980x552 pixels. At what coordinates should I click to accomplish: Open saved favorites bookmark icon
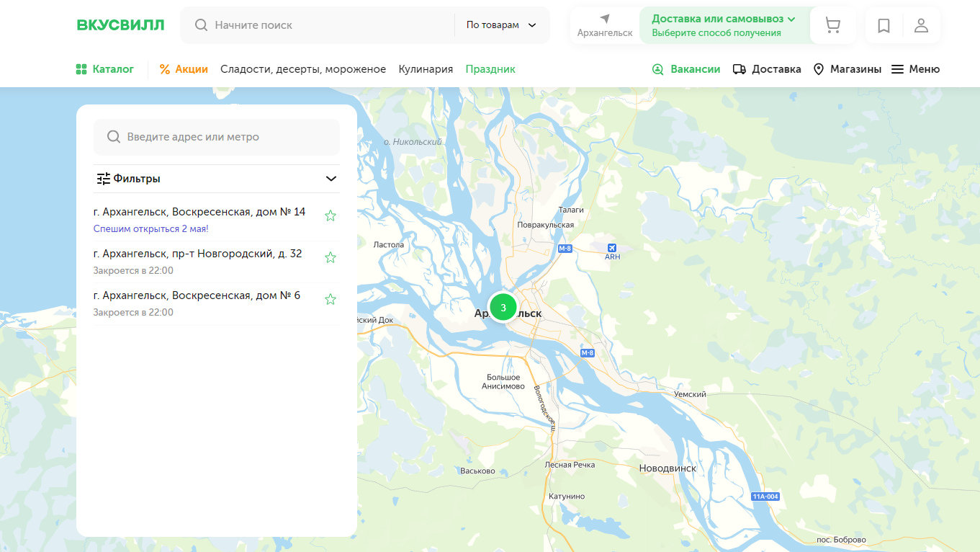pyautogui.click(x=884, y=26)
